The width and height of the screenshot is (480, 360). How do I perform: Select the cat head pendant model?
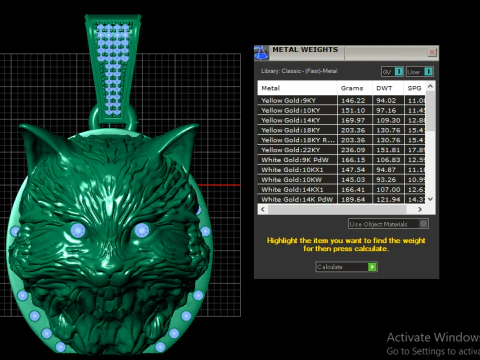[x=110, y=240]
